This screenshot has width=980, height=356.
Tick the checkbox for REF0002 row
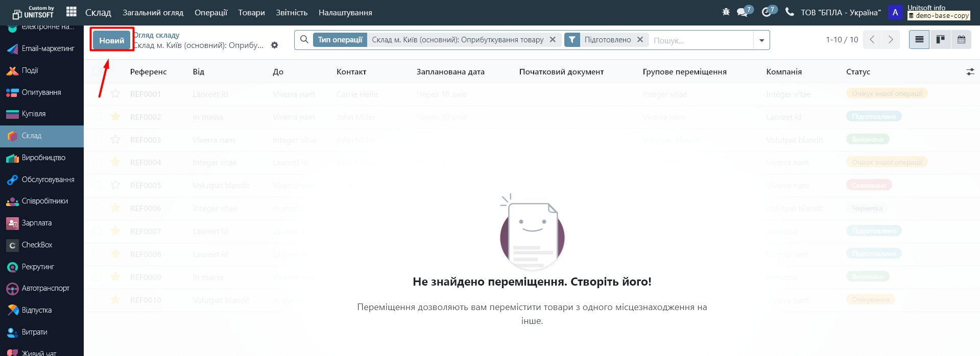click(x=97, y=117)
